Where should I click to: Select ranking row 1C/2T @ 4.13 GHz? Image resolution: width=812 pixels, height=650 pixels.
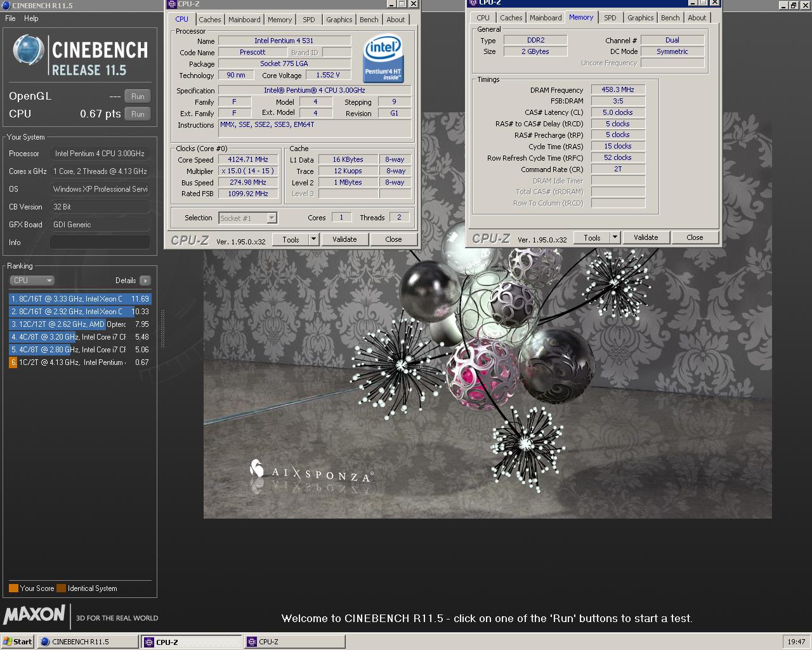[80, 362]
